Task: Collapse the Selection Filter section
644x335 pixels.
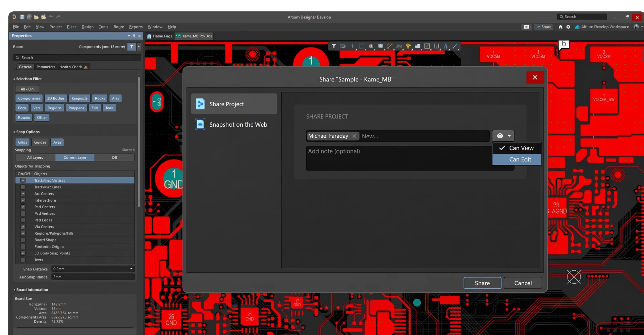Action: point(14,79)
